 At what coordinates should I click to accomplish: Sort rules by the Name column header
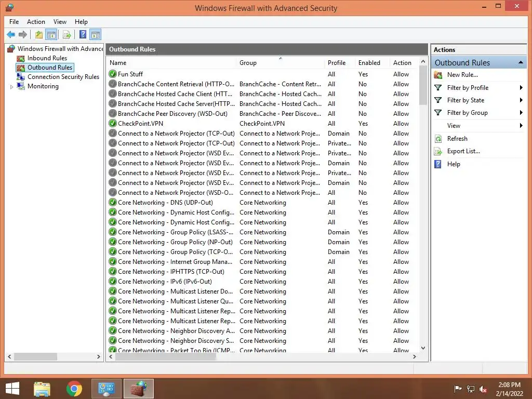click(x=171, y=63)
